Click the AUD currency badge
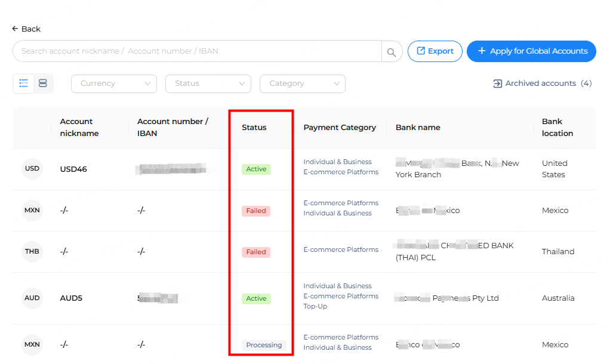The width and height of the screenshot is (610, 364). coord(32,298)
